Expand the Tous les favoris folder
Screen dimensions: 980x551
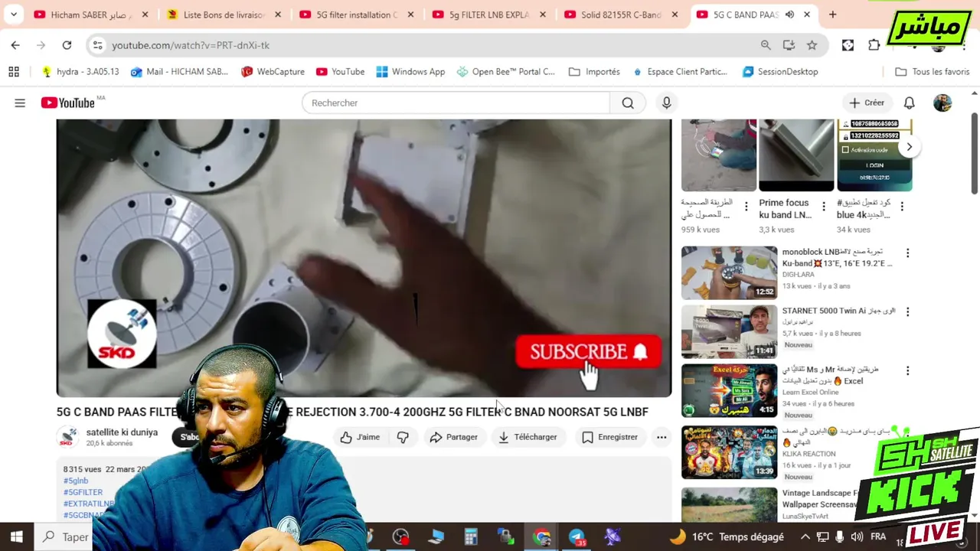pyautogui.click(x=932, y=71)
